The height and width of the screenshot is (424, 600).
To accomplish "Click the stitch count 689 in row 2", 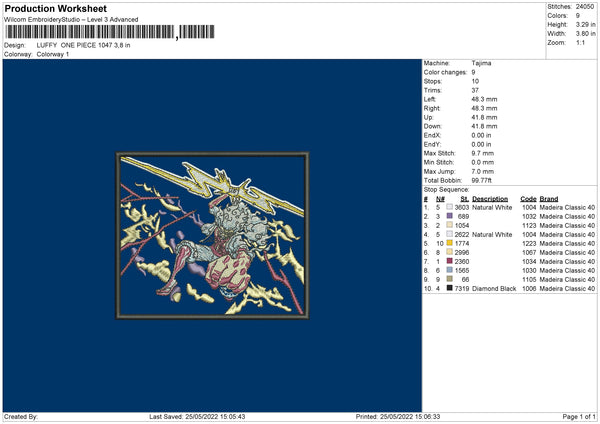I will pyautogui.click(x=463, y=216).
